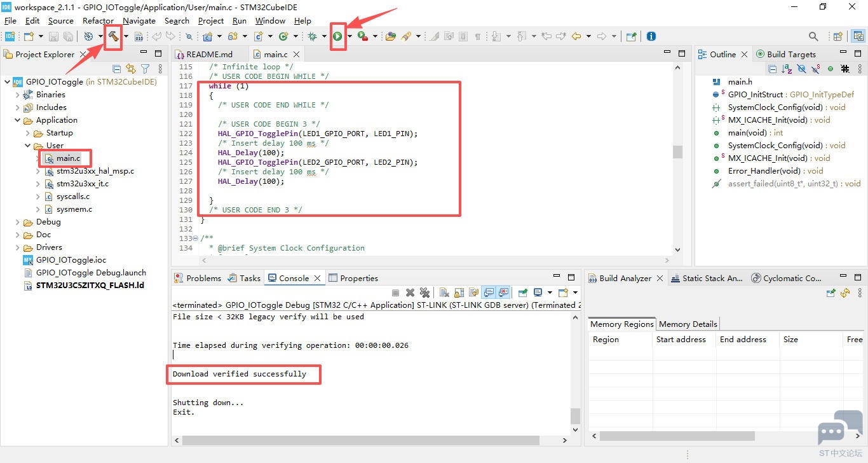Screen dimensions: 868x463
Task: Expand the Drivers folder node
Action: (18, 247)
